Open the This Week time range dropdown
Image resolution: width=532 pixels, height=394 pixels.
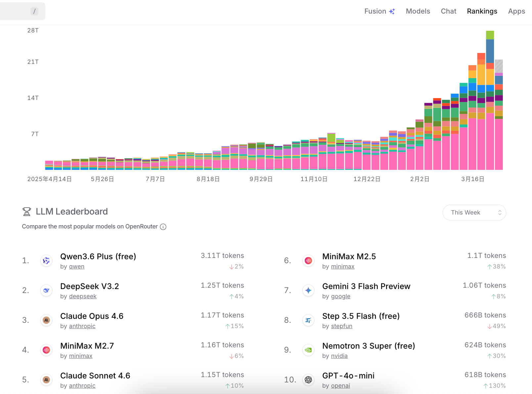474,213
